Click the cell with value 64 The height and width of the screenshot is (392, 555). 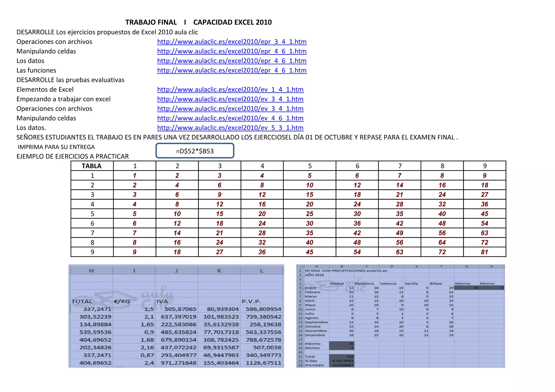tap(442, 243)
